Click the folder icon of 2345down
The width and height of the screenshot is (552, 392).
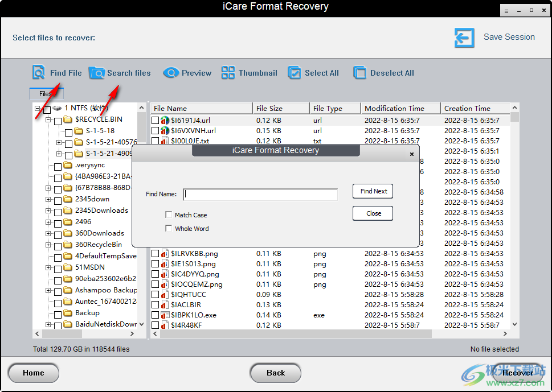pos(68,199)
